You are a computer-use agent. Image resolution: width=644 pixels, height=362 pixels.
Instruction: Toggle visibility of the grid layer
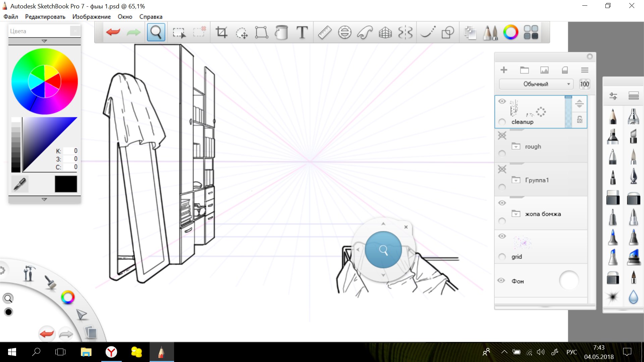pyautogui.click(x=502, y=236)
